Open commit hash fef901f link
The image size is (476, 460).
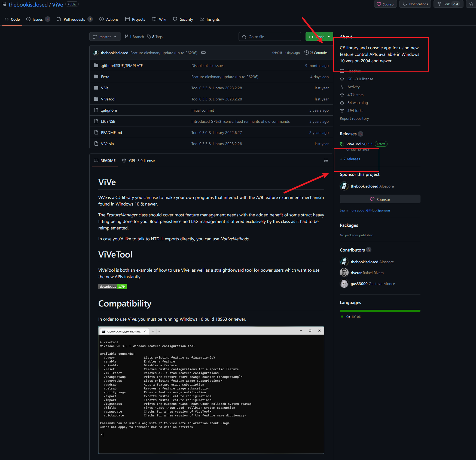(x=277, y=53)
